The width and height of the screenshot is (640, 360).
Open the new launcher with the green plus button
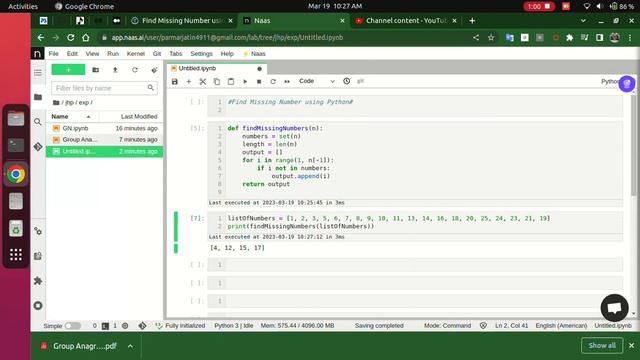point(68,70)
